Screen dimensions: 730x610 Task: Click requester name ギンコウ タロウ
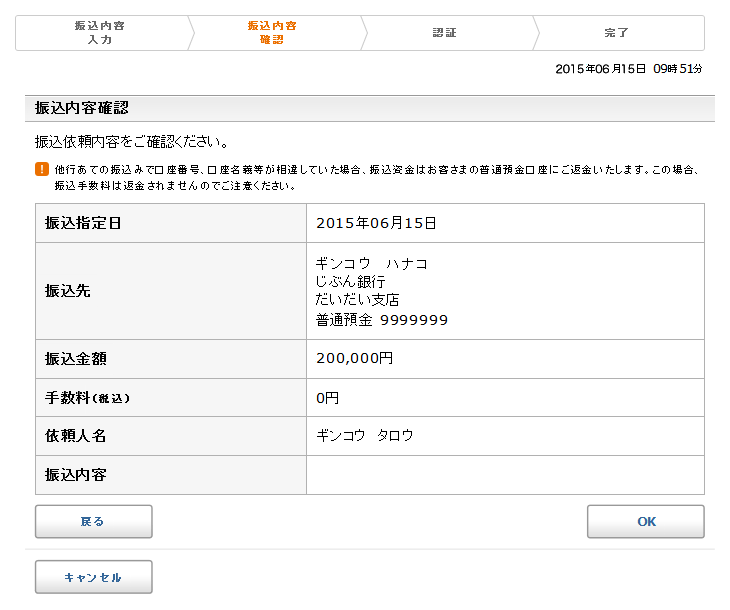[364, 435]
